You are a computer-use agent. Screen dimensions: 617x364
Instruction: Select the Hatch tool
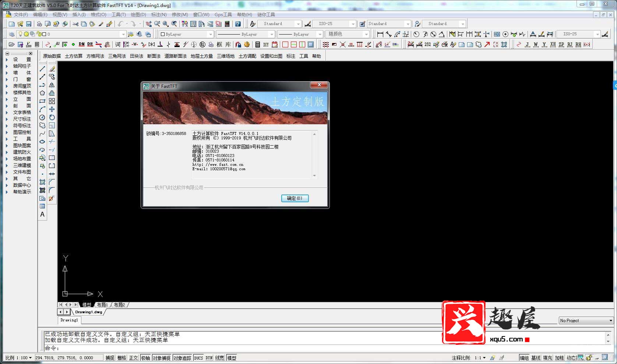[x=42, y=182]
